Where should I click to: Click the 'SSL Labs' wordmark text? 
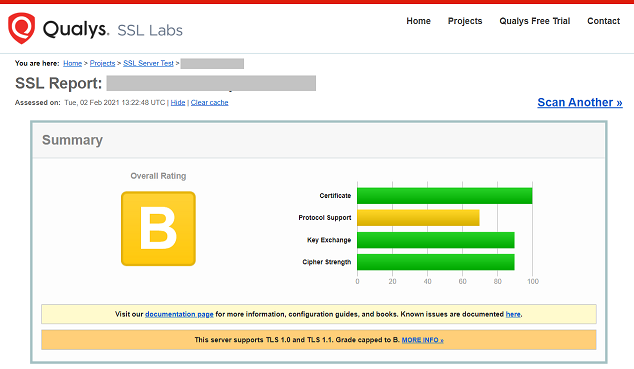150,30
